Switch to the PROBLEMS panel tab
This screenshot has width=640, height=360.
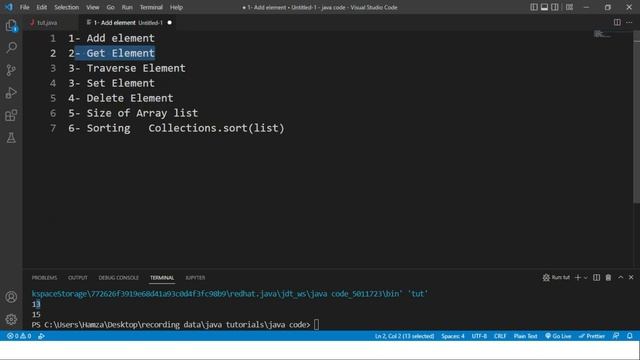pyautogui.click(x=44, y=278)
